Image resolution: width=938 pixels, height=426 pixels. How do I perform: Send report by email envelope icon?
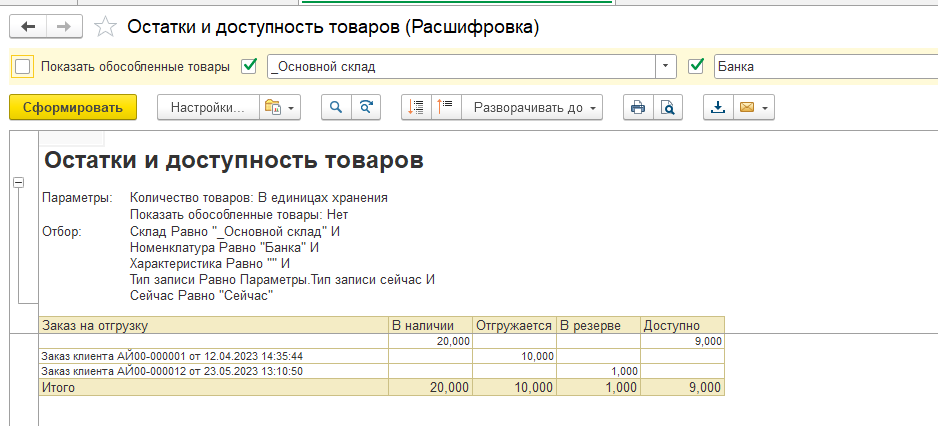(754, 108)
